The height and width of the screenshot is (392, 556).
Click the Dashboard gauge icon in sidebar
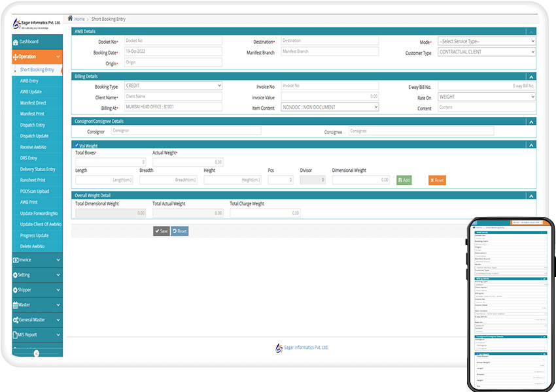(16, 42)
